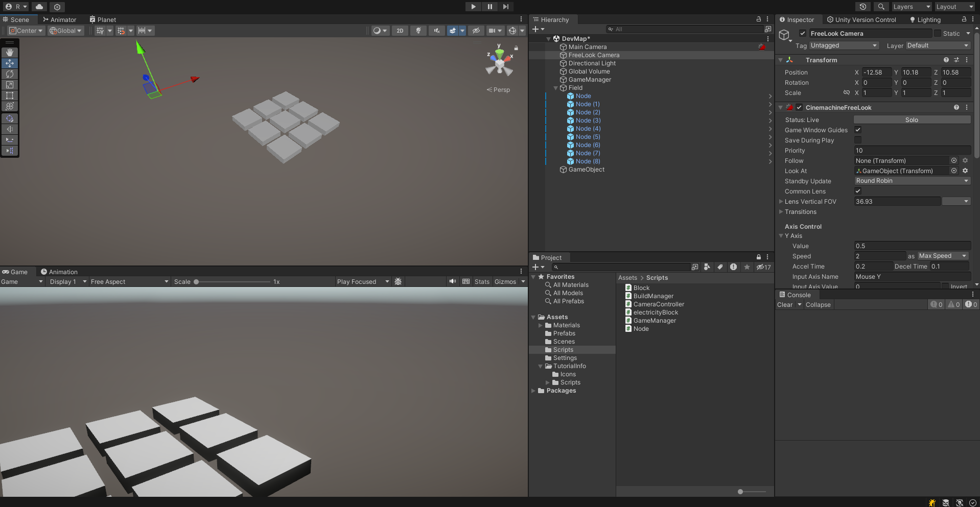This screenshot has height=507, width=980.
Task: Click the Pause button
Action: point(489,7)
